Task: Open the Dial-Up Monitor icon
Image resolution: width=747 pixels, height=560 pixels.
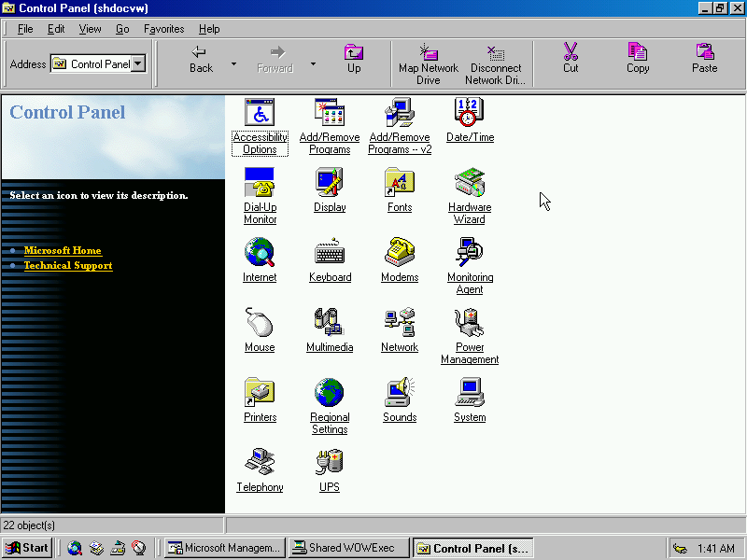Action: (260, 183)
